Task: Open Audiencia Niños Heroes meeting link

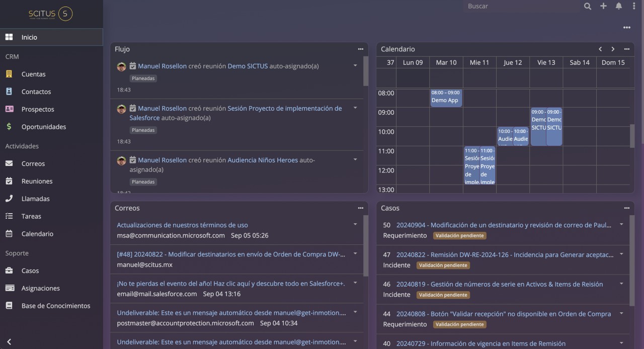Action: [263, 160]
